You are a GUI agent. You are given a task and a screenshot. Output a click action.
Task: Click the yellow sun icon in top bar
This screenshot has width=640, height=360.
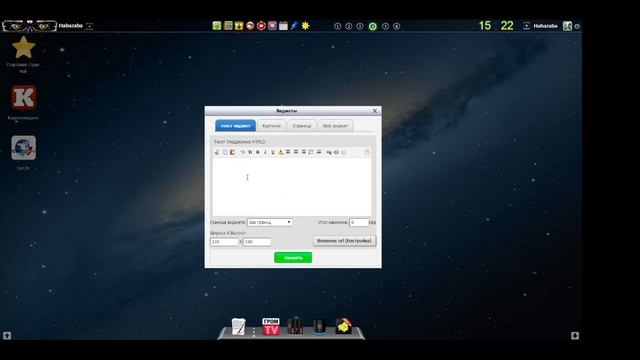coord(305,26)
